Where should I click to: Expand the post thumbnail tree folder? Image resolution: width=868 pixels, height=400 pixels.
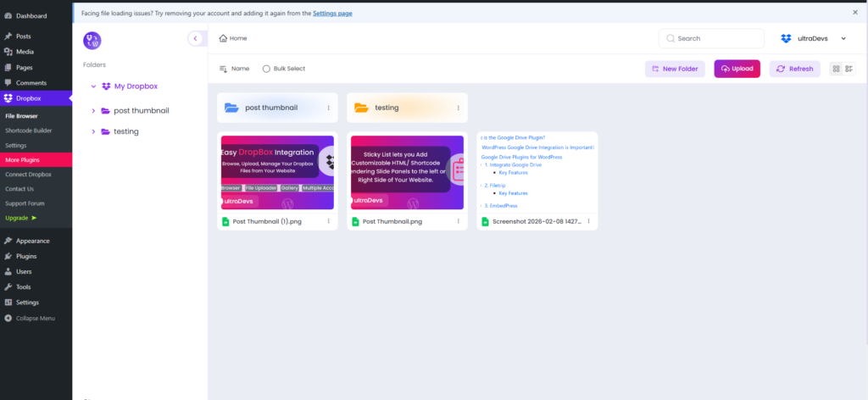click(93, 111)
